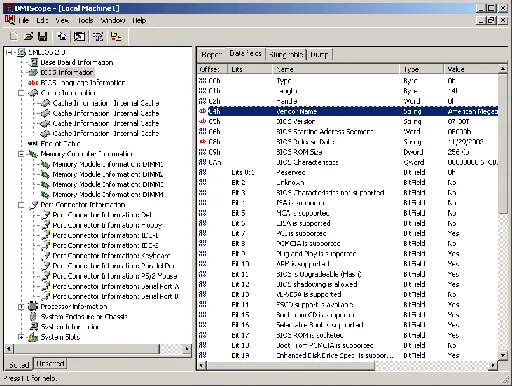Viewport: 512px width, 386px height.
Task: Sort by the Type column header
Action: click(x=421, y=69)
